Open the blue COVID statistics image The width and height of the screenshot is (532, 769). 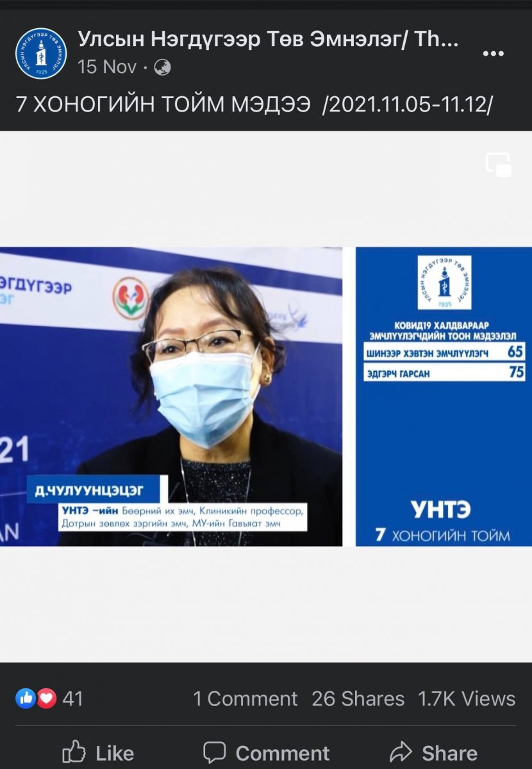click(x=444, y=449)
